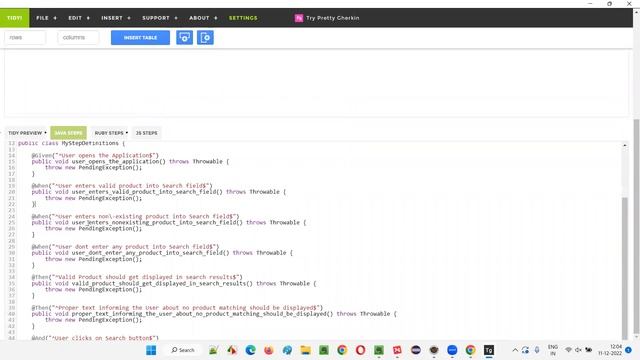
Task: Open the SUPPORT menu
Action: pos(156,18)
